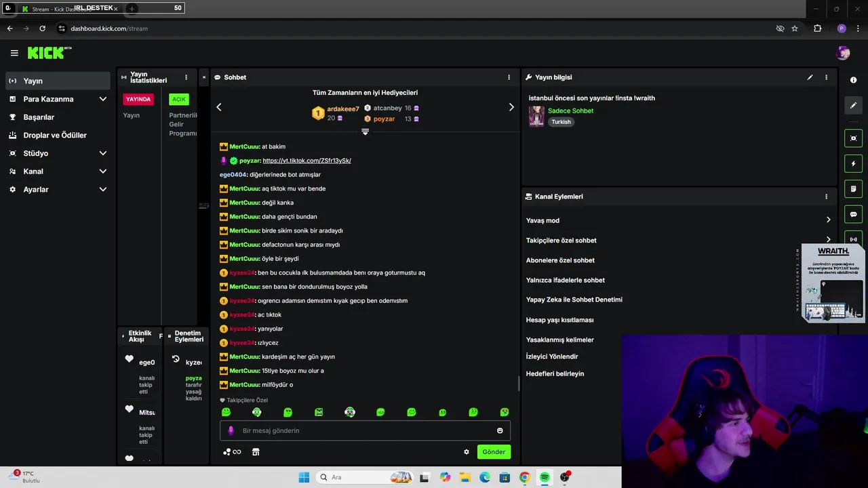Open Yavaş mod settings chevron
This screenshot has width=868, height=488.
[828, 220]
